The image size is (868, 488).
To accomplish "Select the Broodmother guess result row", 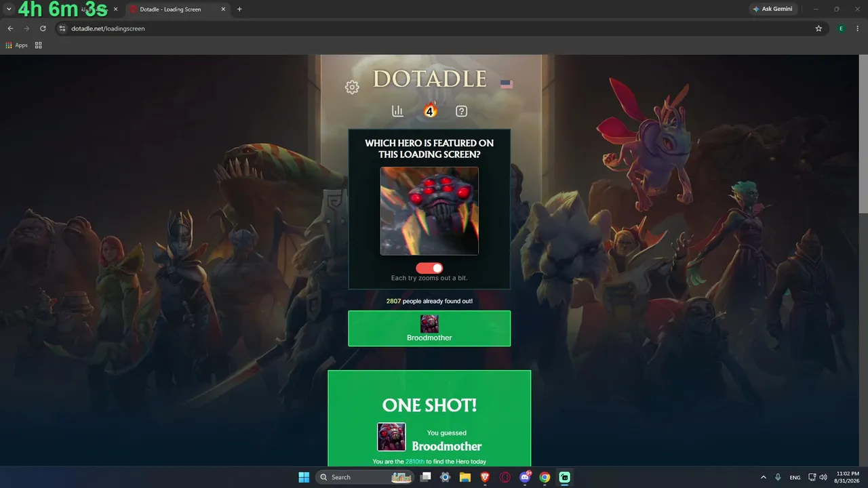I will [x=429, y=329].
